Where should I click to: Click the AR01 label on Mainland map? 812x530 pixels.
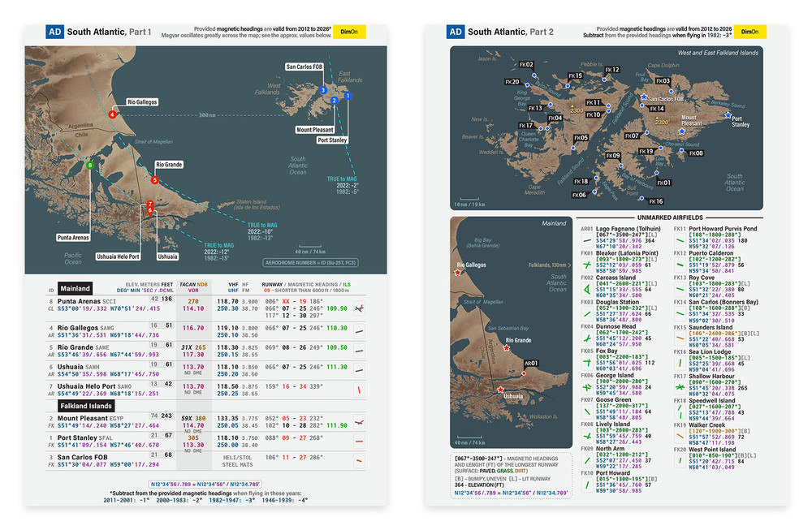(x=531, y=364)
